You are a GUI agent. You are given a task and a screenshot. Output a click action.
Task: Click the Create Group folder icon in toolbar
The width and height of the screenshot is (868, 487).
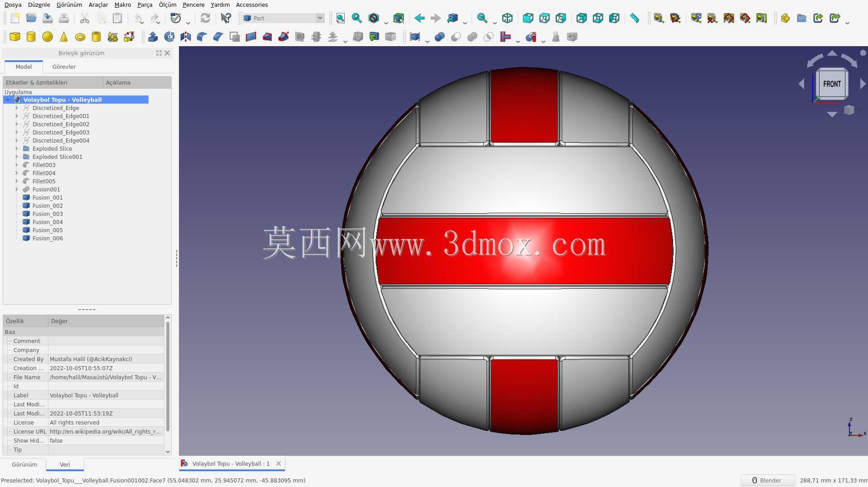[802, 18]
